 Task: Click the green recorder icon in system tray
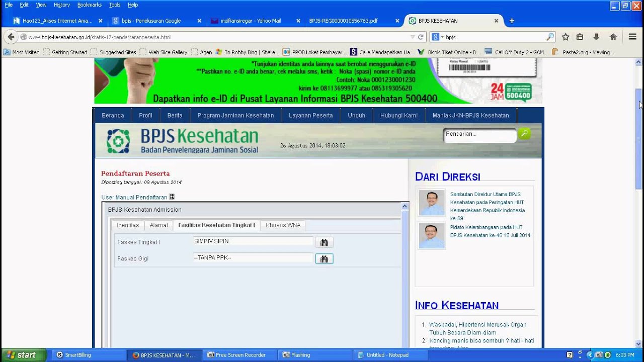click(x=607, y=354)
